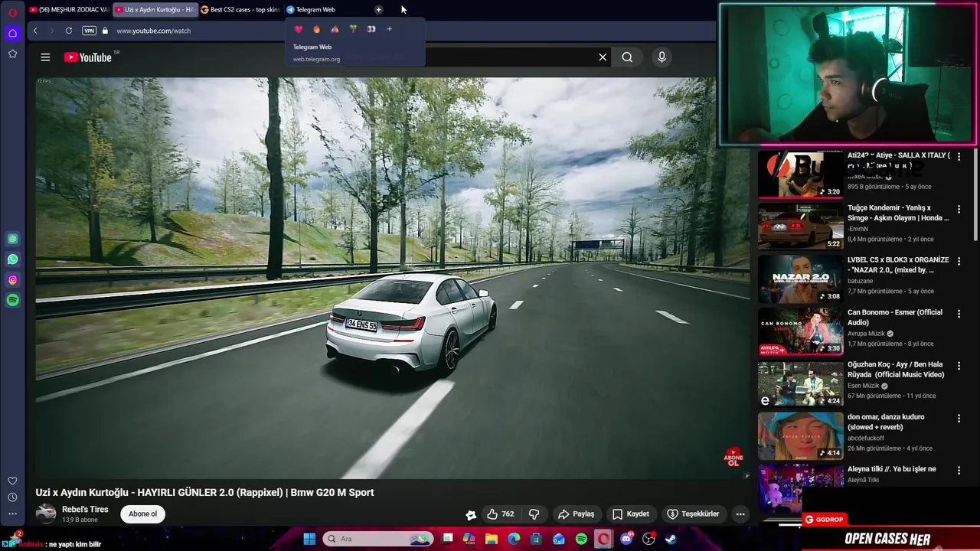Open more actions ellipsis beside Teşekkürler

(x=740, y=514)
